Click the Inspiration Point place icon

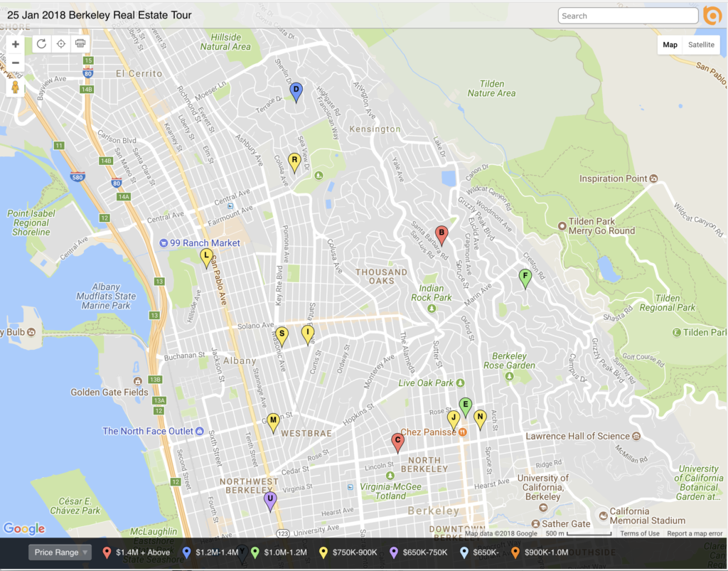click(654, 178)
